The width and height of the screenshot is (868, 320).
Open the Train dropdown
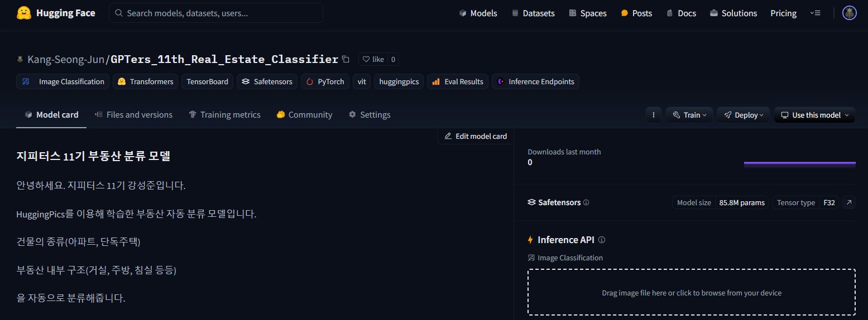tap(689, 115)
